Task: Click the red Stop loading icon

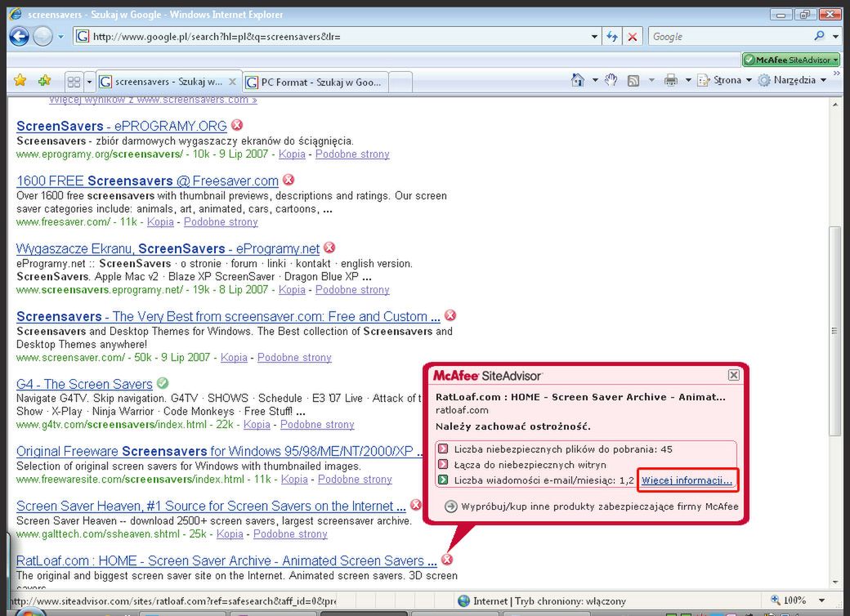Action: [x=632, y=37]
